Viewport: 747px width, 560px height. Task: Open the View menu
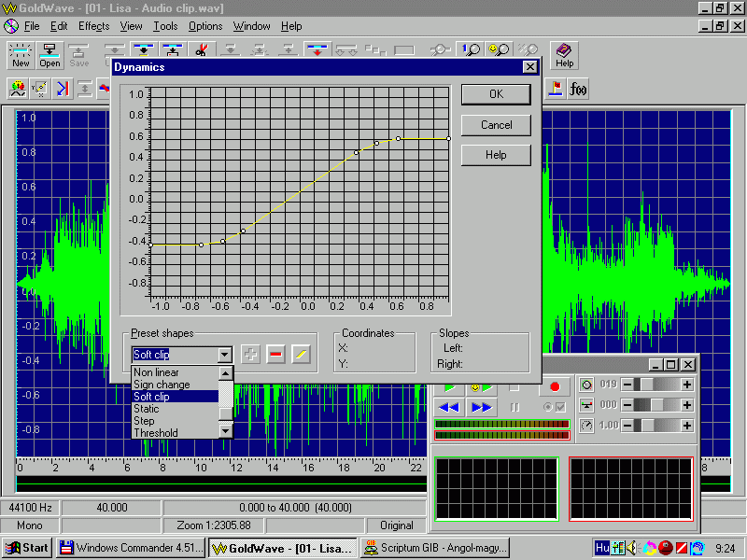click(x=131, y=26)
